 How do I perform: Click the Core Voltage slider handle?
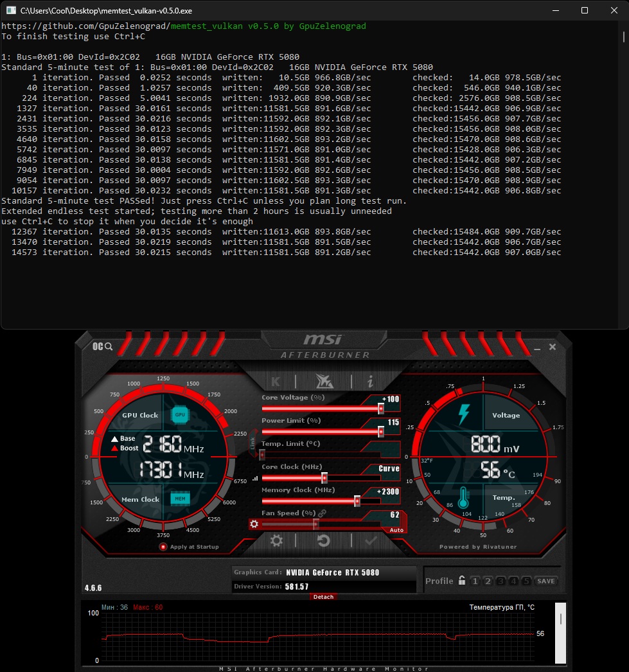coord(381,409)
